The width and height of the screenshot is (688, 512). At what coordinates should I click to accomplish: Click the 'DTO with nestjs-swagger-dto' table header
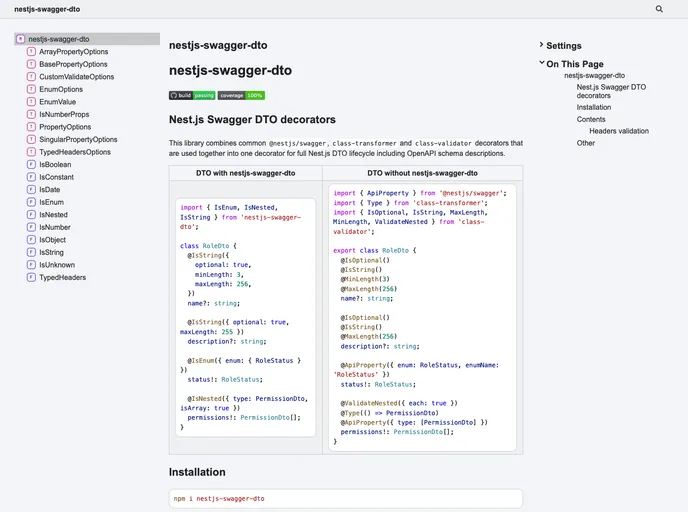click(246, 173)
